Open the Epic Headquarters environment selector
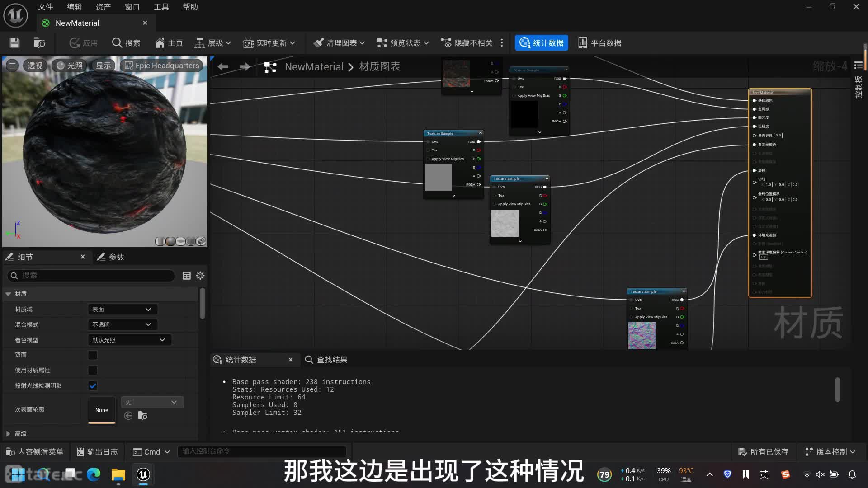The image size is (868, 488). coord(162,66)
